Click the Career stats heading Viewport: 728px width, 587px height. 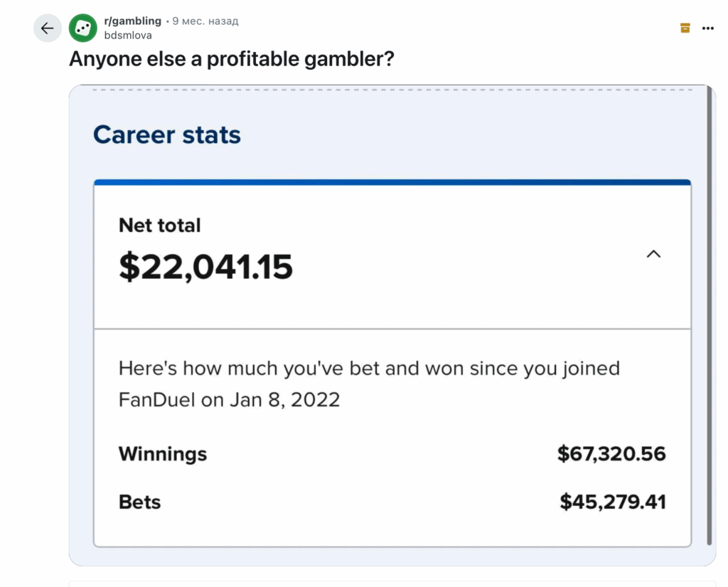click(167, 134)
